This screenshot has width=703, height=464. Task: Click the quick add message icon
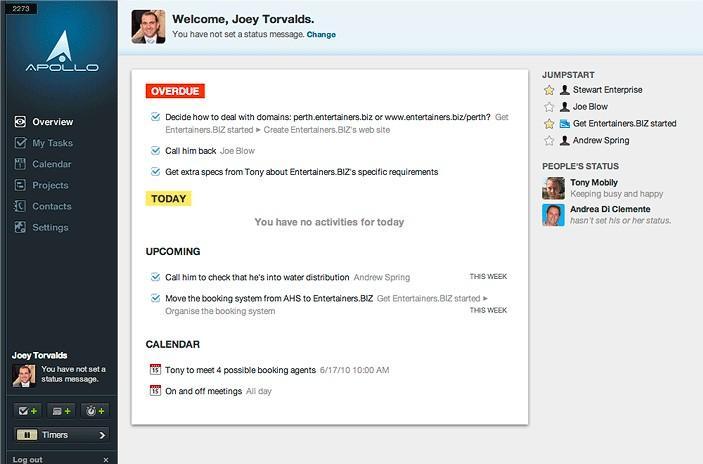tap(61, 411)
